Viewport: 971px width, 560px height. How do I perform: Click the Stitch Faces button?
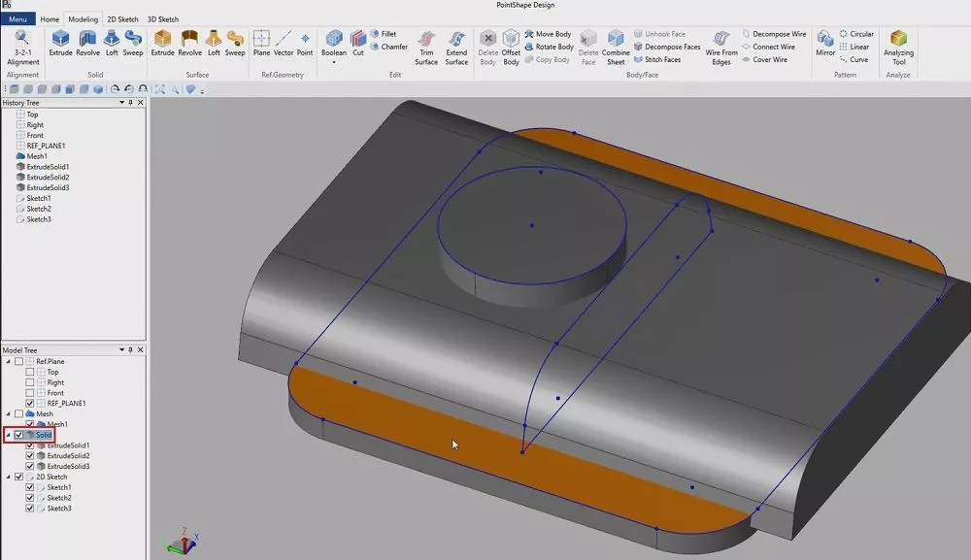click(662, 60)
